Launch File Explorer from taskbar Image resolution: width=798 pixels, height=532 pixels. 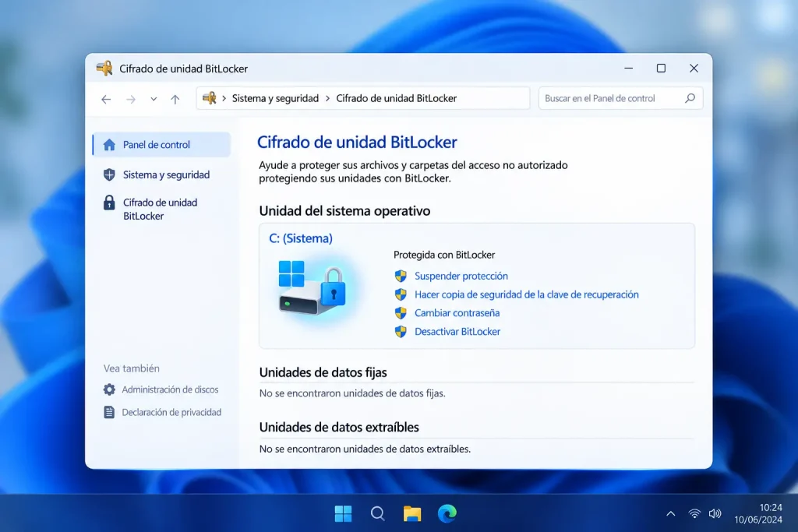coord(412,513)
